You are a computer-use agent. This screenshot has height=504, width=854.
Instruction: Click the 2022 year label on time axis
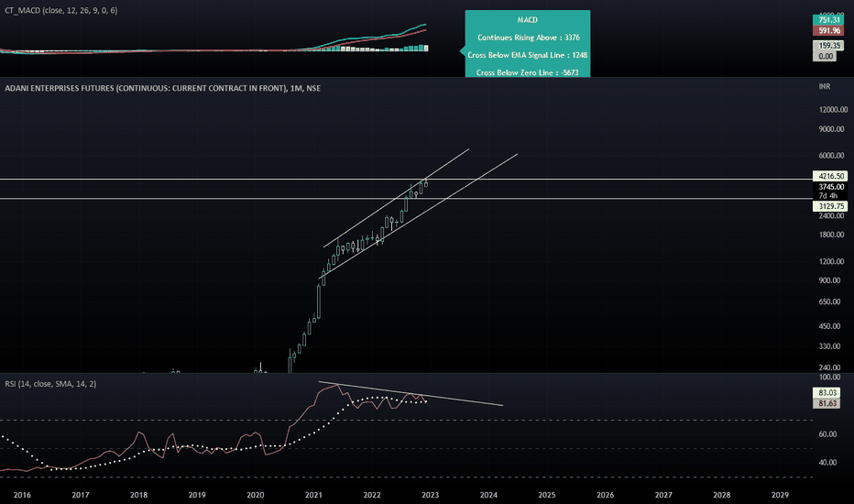(x=372, y=495)
